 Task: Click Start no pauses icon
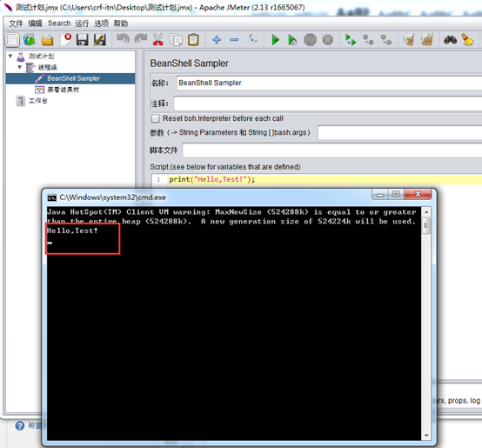point(292,40)
